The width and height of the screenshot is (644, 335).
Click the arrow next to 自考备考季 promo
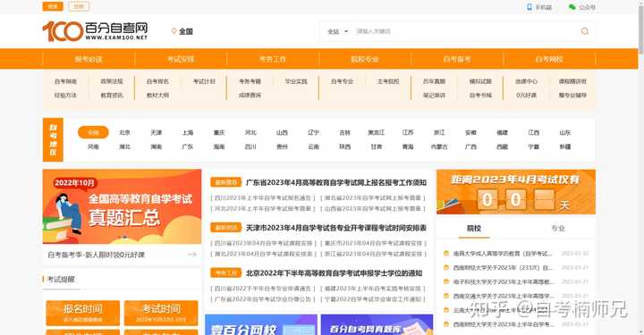click(x=191, y=255)
